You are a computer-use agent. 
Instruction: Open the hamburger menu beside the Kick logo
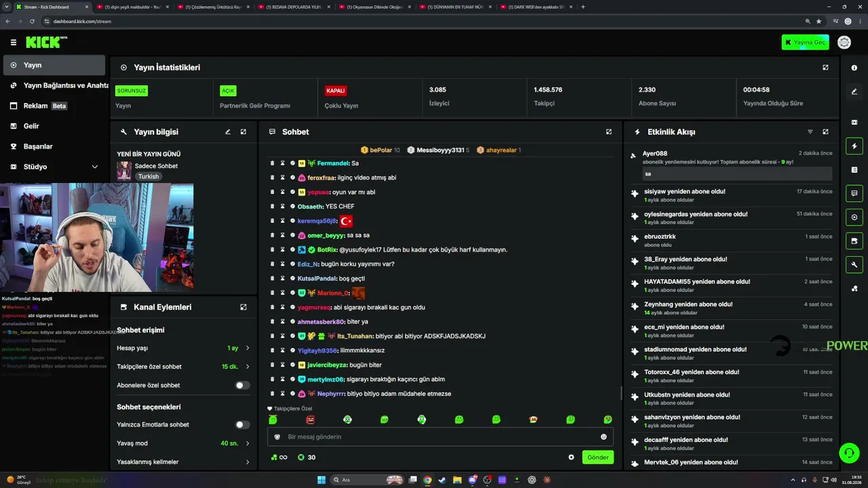click(14, 42)
